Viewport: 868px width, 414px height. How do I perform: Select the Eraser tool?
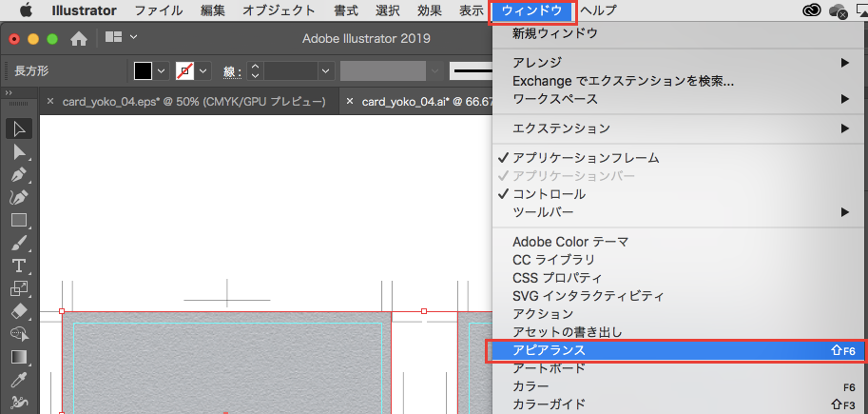click(x=18, y=311)
